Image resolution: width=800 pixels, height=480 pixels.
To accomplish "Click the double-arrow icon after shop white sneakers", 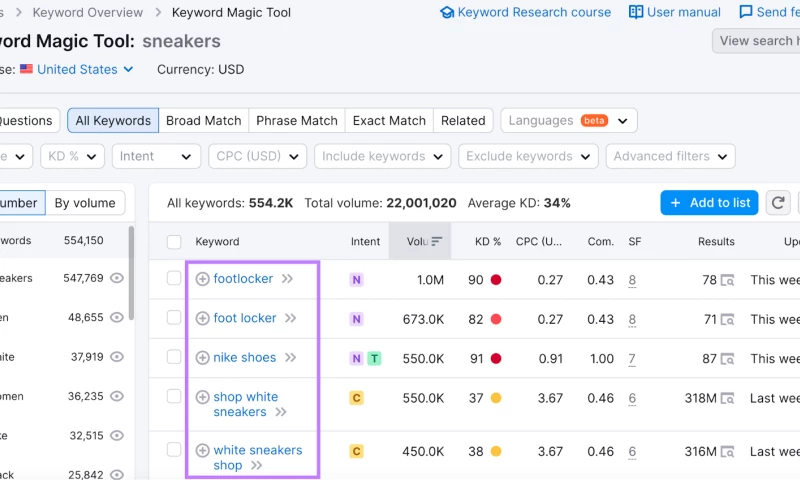I will [281, 412].
